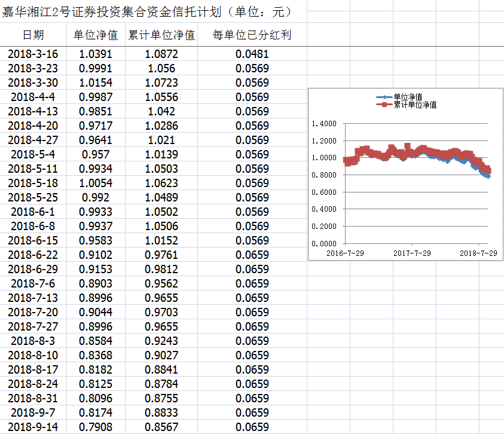Click the 单位净值 chart legend entry
504x434 pixels.
(x=399, y=97)
